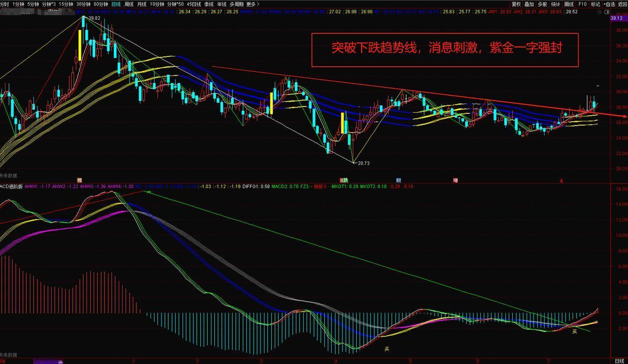Click the yellow 买 signal near April low
The height and width of the screenshot is (364, 628).
[x=387, y=350]
